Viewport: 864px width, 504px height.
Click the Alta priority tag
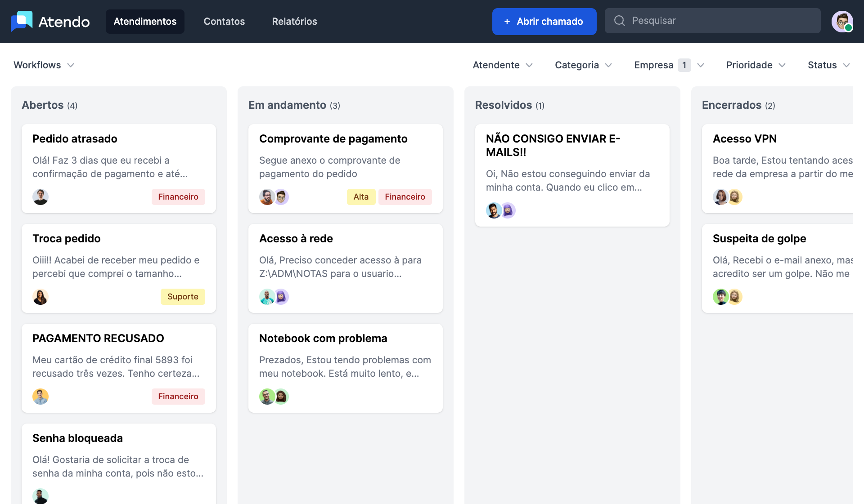click(361, 197)
